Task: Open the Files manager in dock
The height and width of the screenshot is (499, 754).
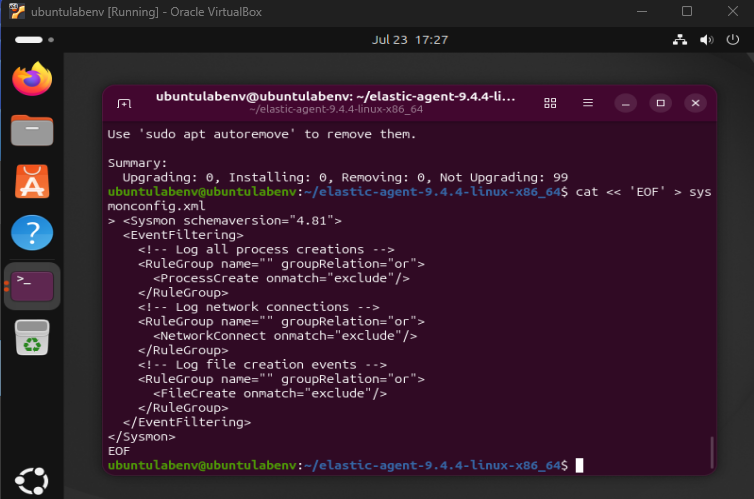Action: click(32, 130)
